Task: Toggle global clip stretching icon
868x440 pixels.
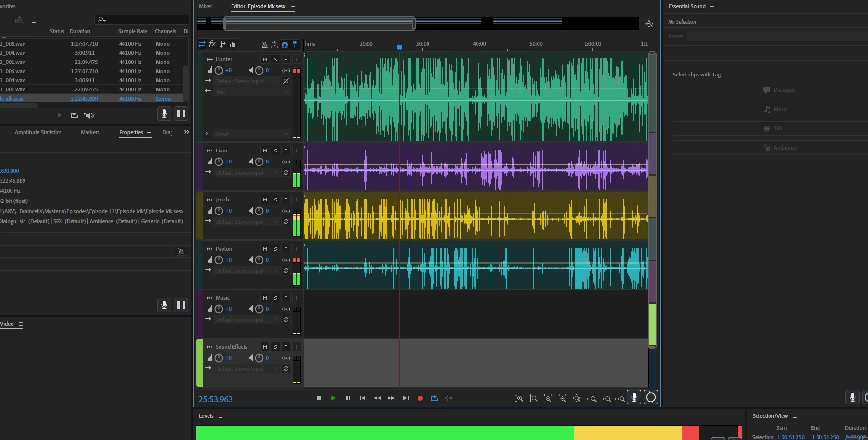Action: click(x=274, y=44)
